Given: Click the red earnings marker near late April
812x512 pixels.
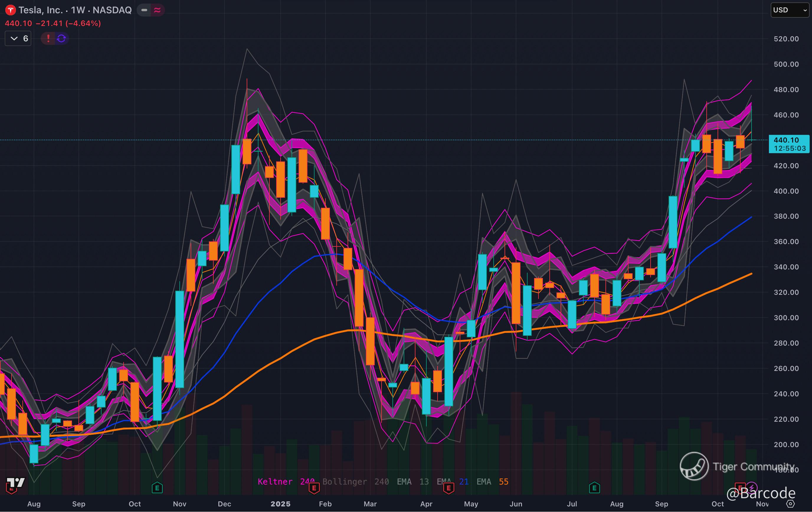Looking at the screenshot, I should tap(448, 488).
